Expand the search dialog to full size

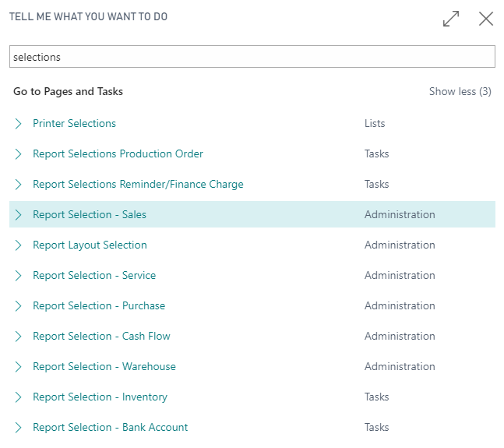tap(451, 19)
